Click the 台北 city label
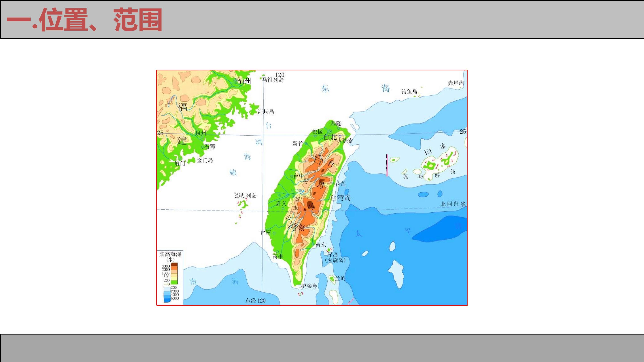The height and width of the screenshot is (362, 644). click(x=330, y=137)
